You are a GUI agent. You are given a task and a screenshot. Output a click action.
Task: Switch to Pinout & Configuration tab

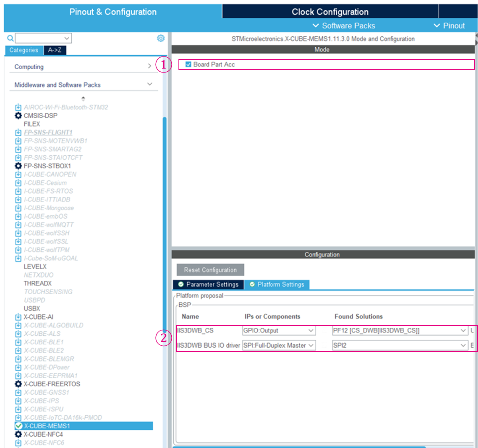point(113,12)
